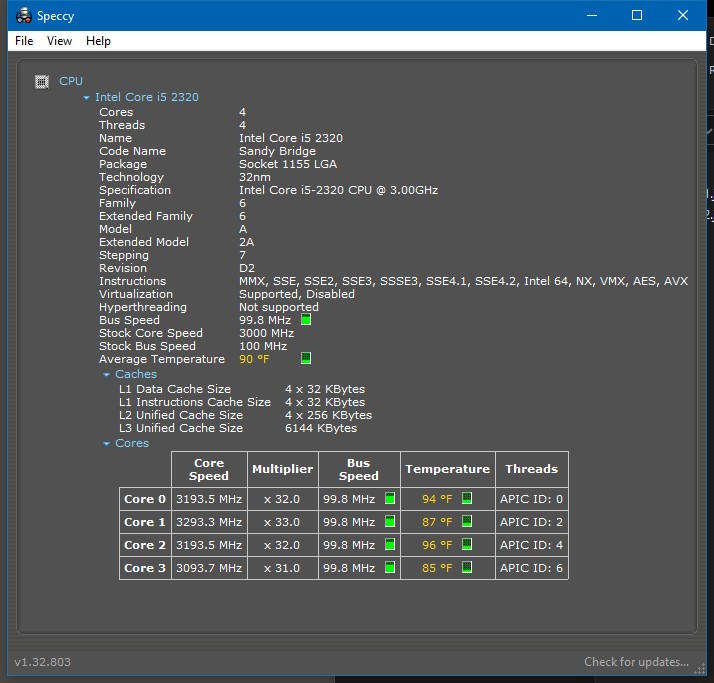Click the x 31.0 multiplier cell

point(282,568)
